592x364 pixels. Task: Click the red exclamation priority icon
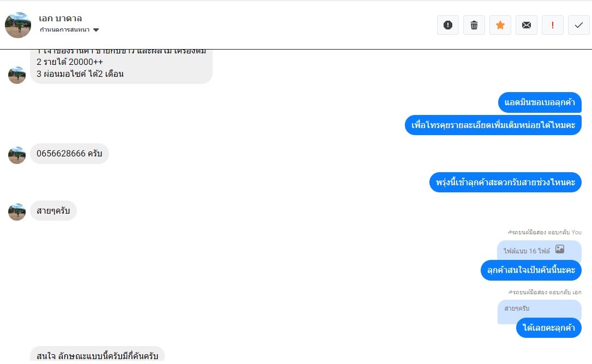(x=553, y=25)
